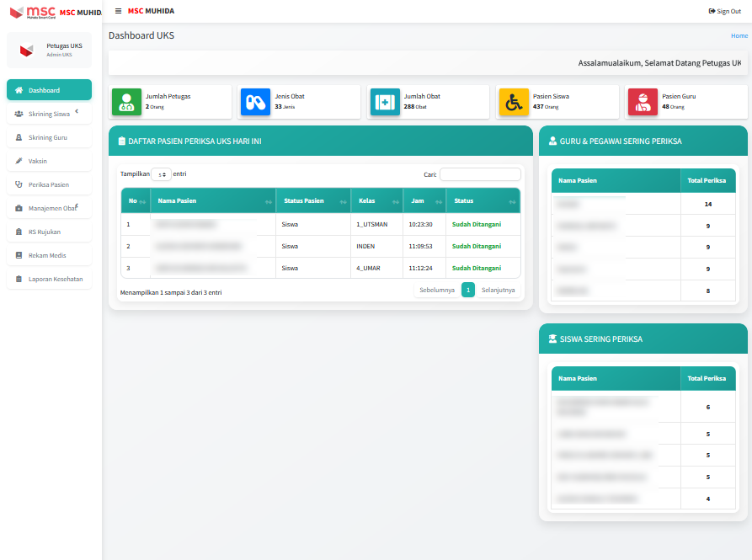Click the blue Jenis Obat pills icon
The height and width of the screenshot is (560, 752).
[x=256, y=102]
